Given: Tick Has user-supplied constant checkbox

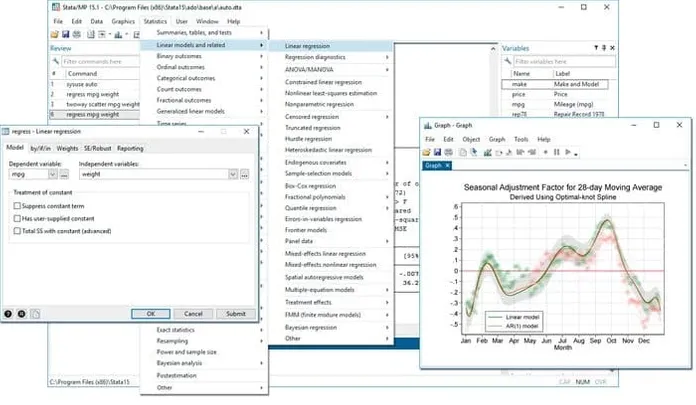Looking at the screenshot, I should [x=17, y=218].
